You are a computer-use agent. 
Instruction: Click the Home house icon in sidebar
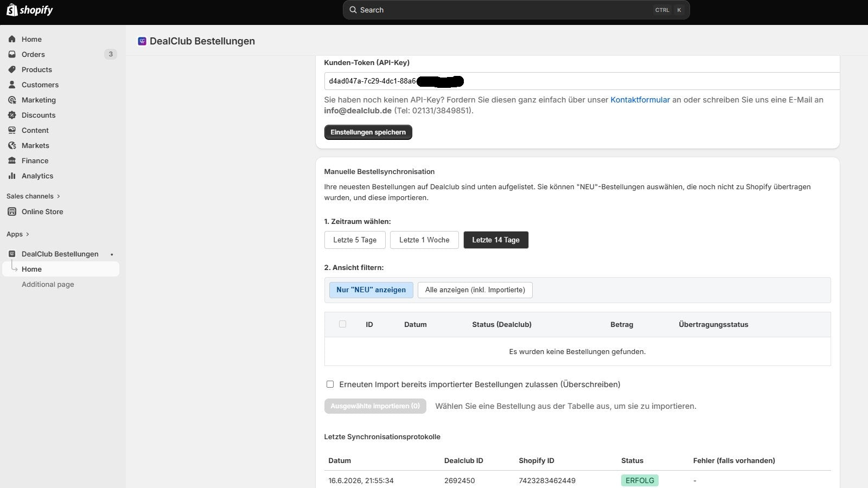point(12,39)
